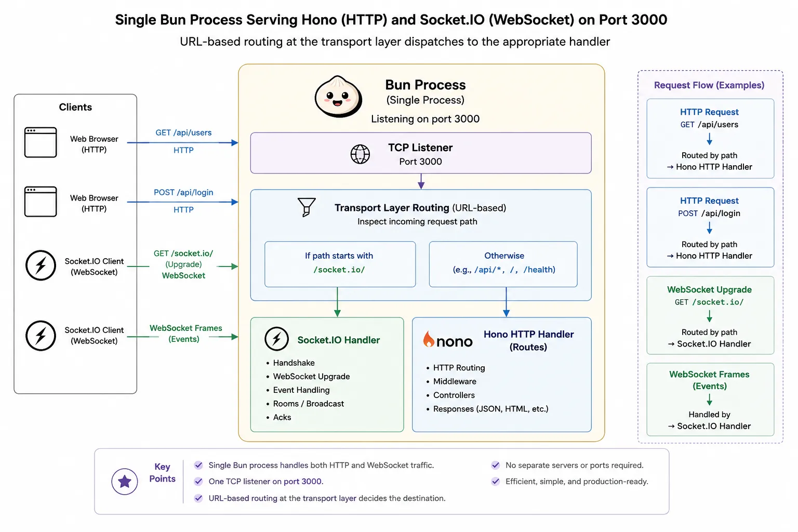Click 'Handled by → Socket.IO Handler' text
The image size is (798, 532).
(x=709, y=420)
